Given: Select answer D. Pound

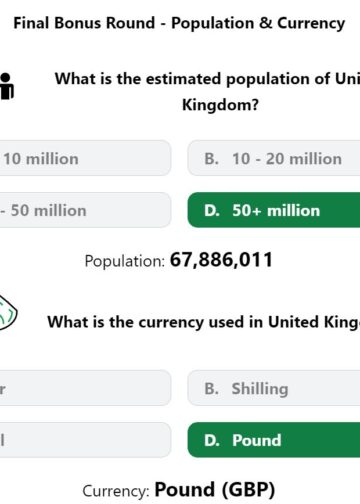Looking at the screenshot, I should point(274,440).
